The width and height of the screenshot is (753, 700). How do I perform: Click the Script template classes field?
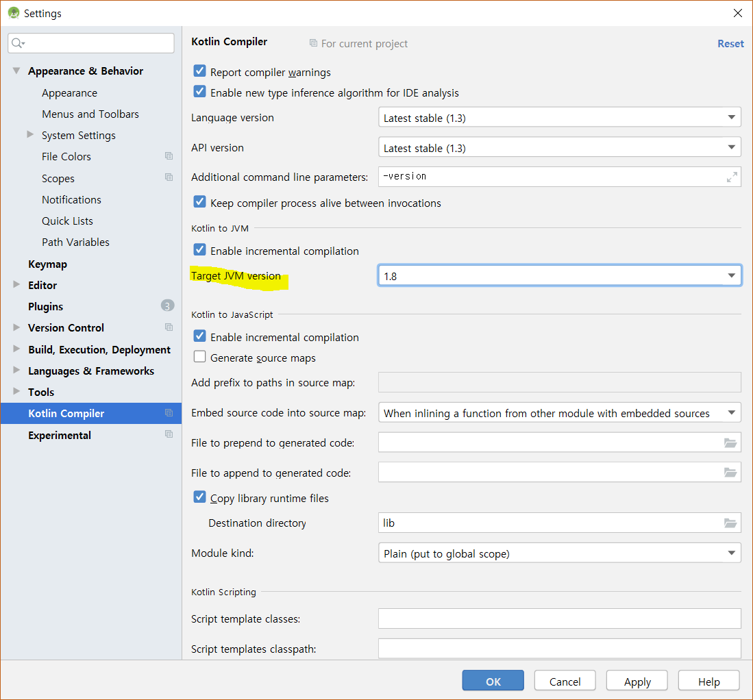[560, 618]
